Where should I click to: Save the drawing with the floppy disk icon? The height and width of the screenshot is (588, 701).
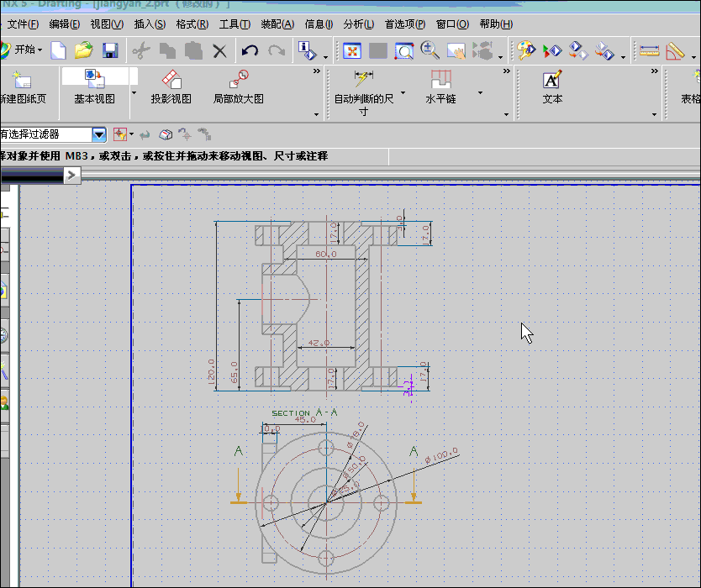point(110,50)
